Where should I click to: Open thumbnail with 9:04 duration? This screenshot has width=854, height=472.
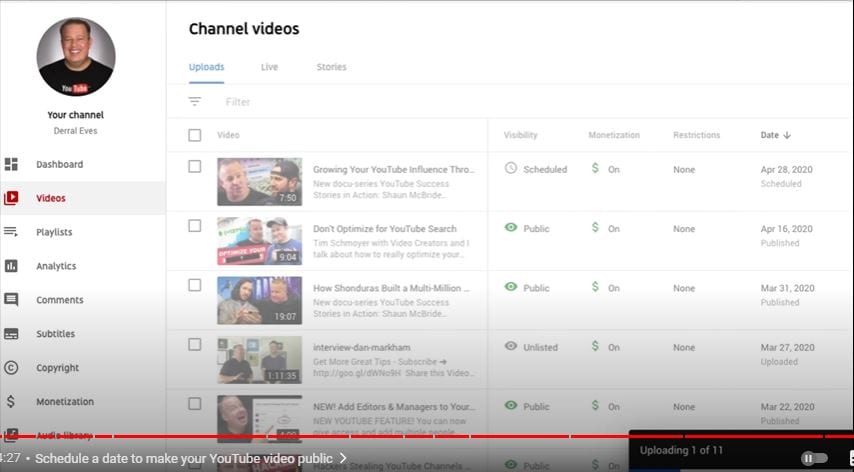pyautogui.click(x=259, y=241)
